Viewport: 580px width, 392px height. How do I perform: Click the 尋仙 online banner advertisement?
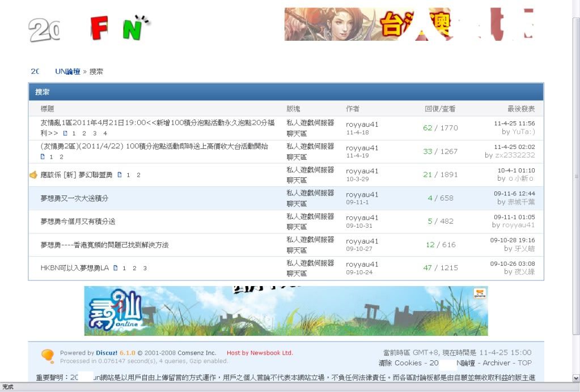tap(286, 310)
